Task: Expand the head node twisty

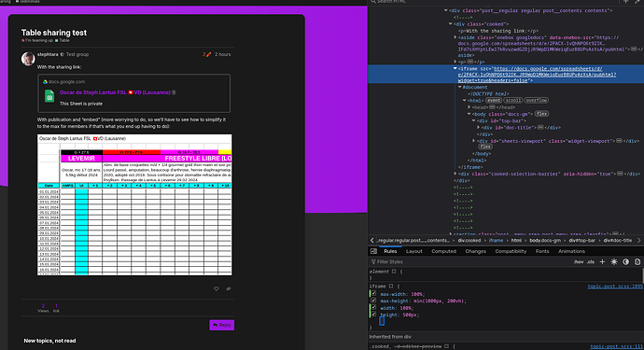Action: tap(469, 107)
